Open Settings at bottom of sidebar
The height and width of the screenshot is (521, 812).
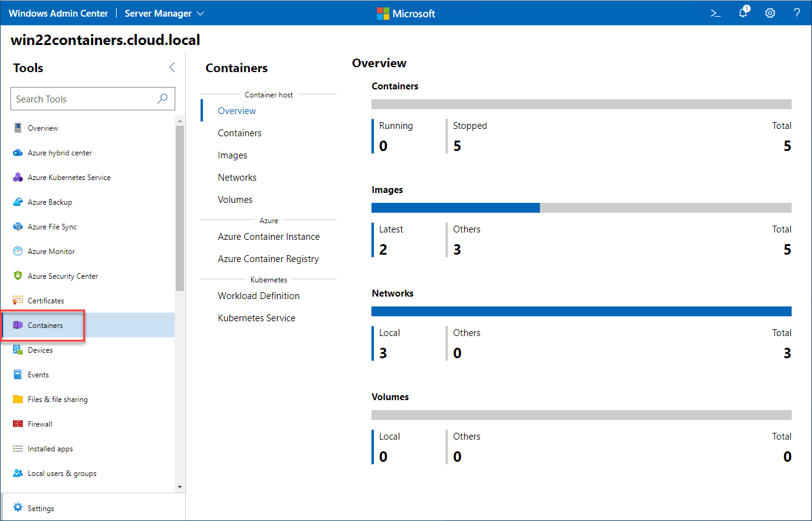pyautogui.click(x=41, y=509)
